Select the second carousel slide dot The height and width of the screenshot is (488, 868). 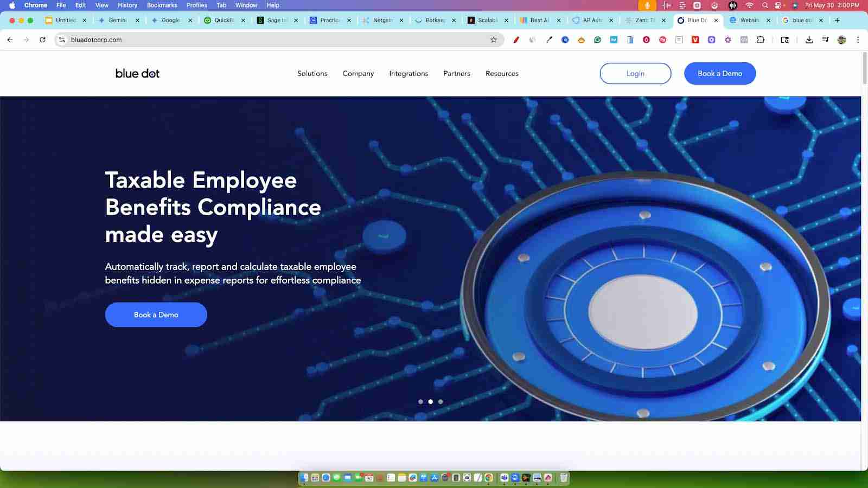(431, 402)
